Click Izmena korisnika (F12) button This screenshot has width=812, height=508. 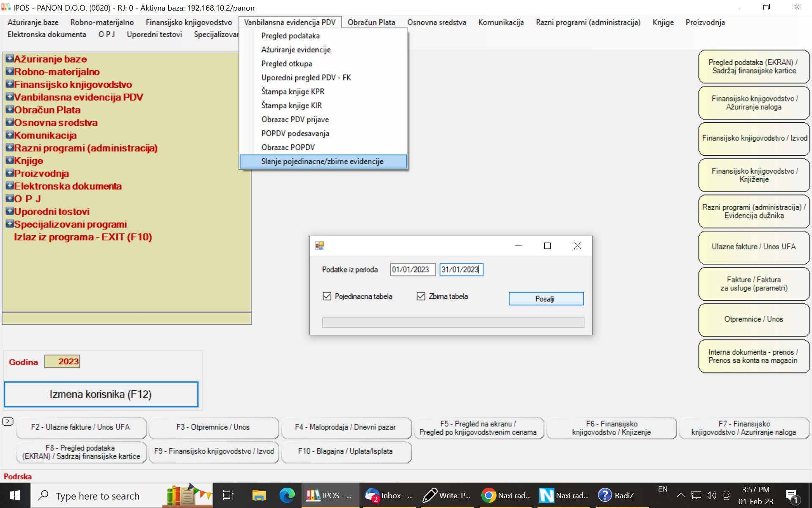coord(101,395)
